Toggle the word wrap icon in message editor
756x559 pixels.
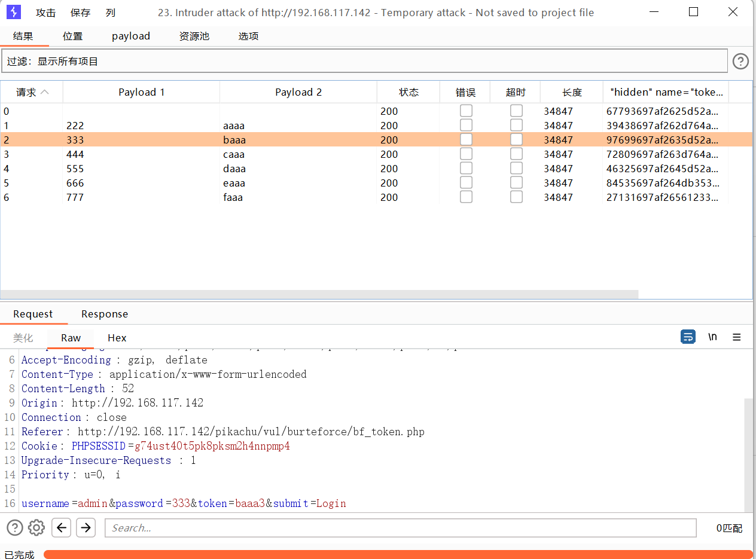coord(688,337)
